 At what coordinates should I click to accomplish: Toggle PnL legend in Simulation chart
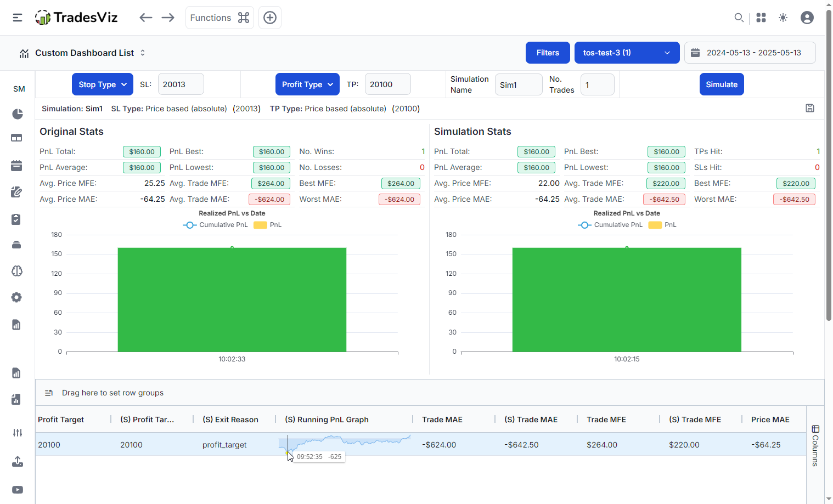pos(663,225)
